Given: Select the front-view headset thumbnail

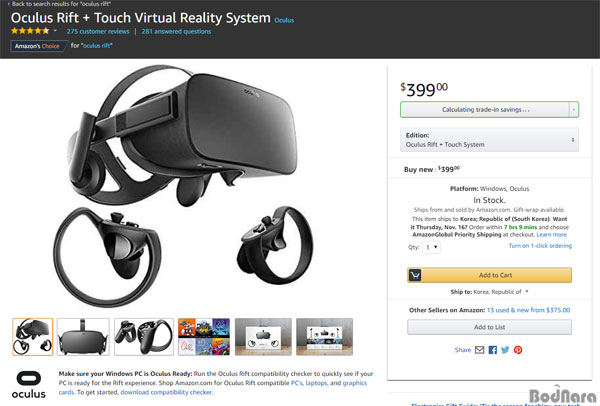Looking at the screenshot, I should [83, 337].
